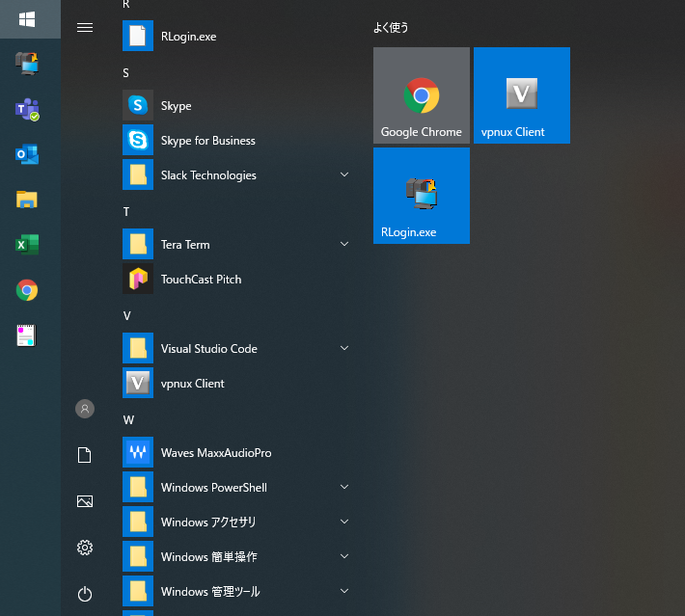This screenshot has width=685, height=616.
Task: Open TouchCast Pitch app
Action: [x=201, y=280]
